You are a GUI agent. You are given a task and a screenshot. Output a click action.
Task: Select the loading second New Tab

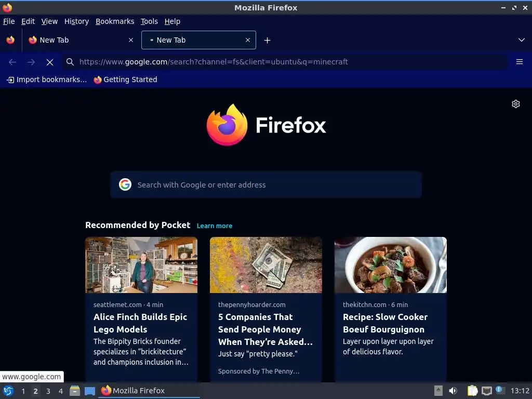click(x=198, y=40)
